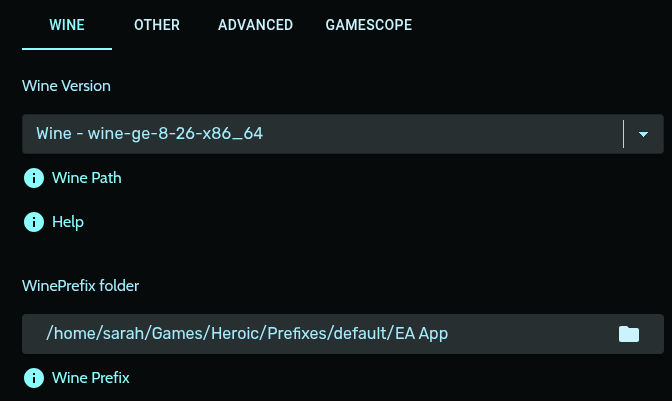Open the Help link text
This screenshot has height=401, width=672.
(68, 222)
